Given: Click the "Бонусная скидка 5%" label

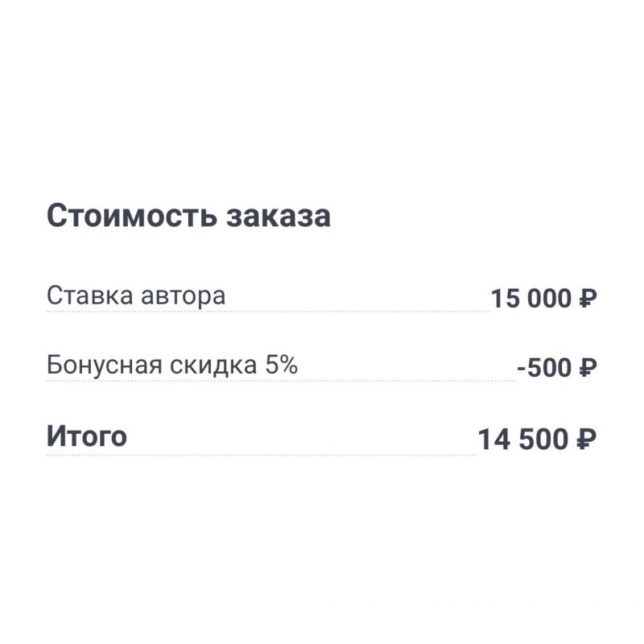Looking at the screenshot, I should 172,365.
